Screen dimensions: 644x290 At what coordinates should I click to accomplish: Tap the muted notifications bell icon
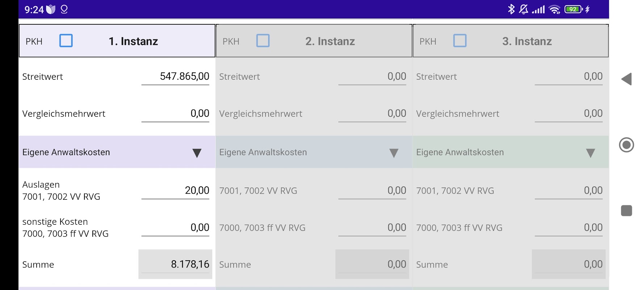(523, 9)
